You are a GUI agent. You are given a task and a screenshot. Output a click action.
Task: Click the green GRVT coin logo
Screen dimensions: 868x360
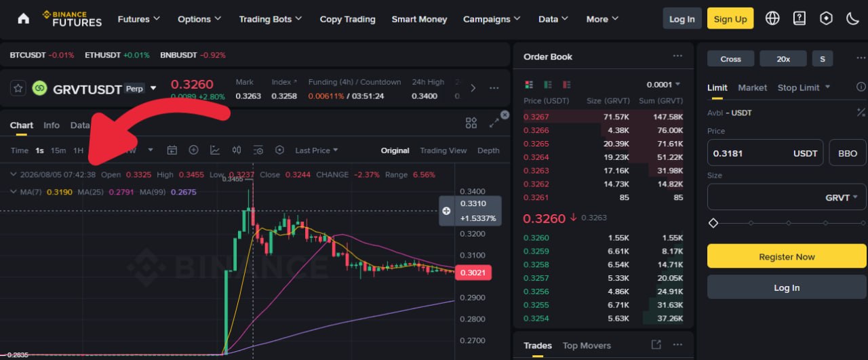click(39, 88)
